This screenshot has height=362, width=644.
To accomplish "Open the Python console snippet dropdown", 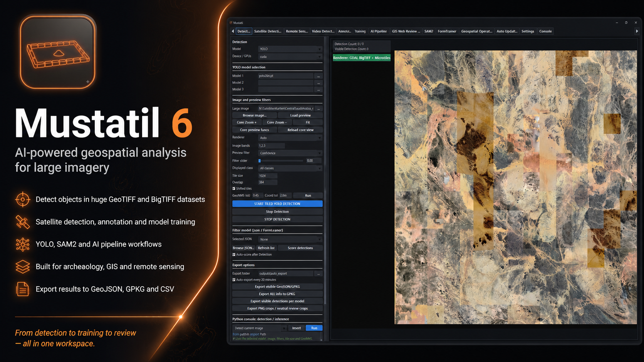I will pos(260,328).
